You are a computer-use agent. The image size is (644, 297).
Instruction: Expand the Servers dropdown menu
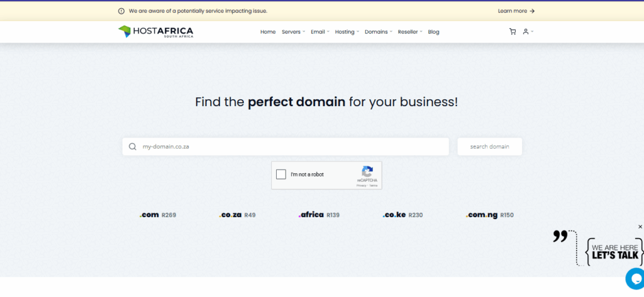click(293, 31)
